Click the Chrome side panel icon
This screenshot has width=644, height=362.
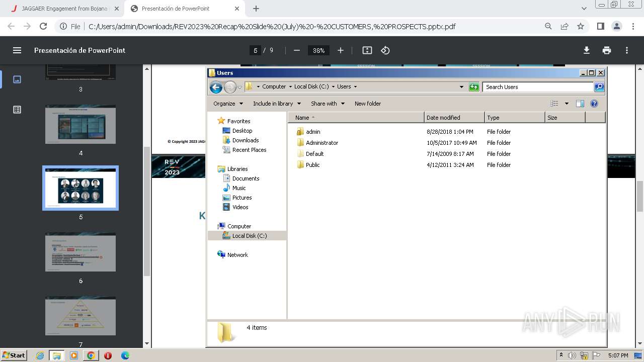point(600,26)
